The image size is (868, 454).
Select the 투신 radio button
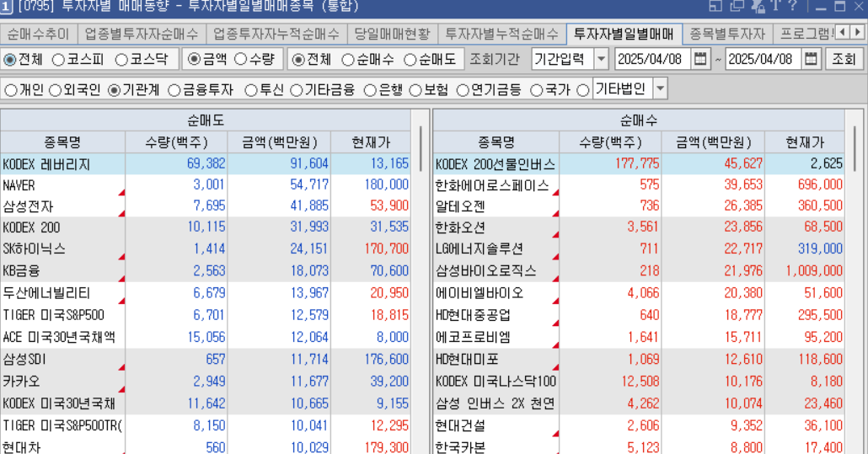(251, 91)
